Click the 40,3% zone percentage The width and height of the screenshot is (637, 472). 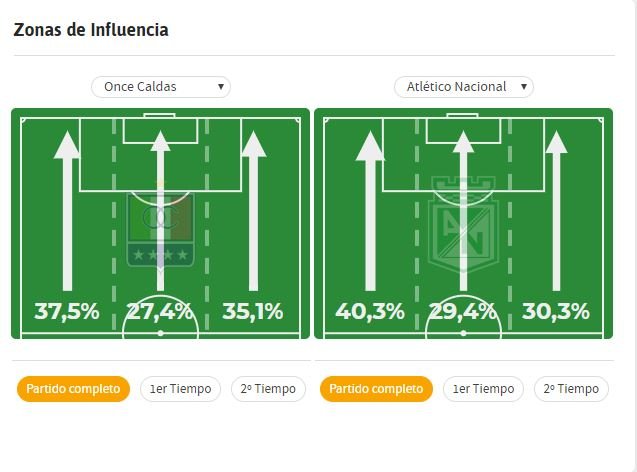tap(370, 312)
